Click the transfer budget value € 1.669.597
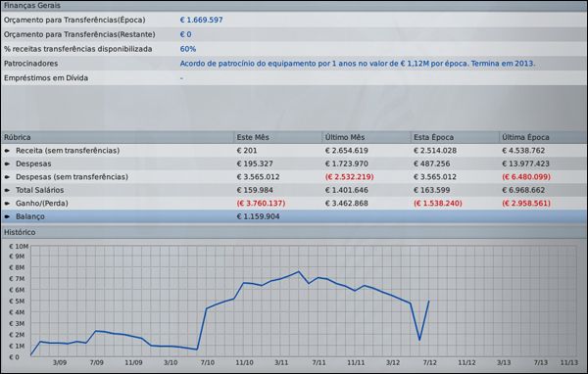 [x=201, y=20]
